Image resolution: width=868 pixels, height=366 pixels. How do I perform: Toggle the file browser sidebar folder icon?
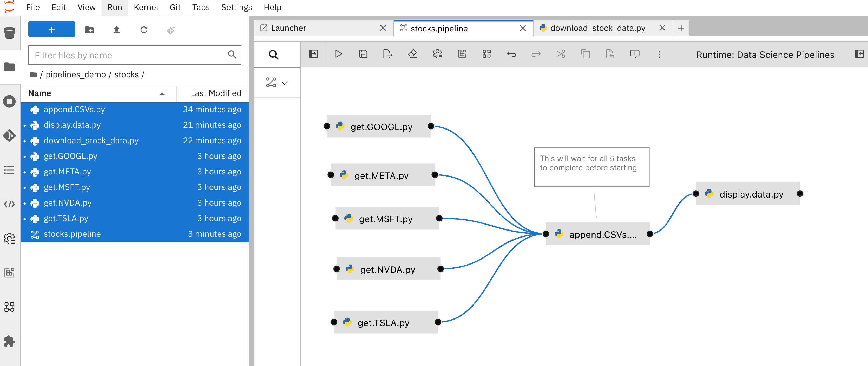[9, 67]
